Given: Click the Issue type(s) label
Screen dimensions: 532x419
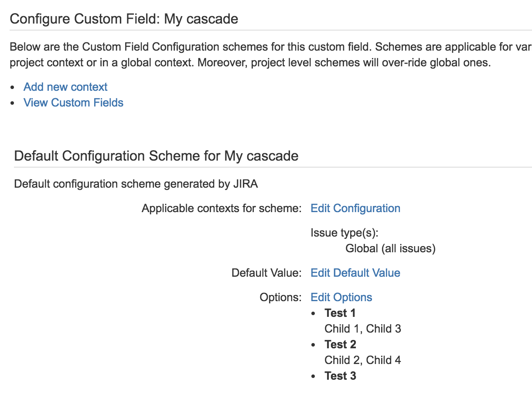Looking at the screenshot, I should [x=344, y=233].
